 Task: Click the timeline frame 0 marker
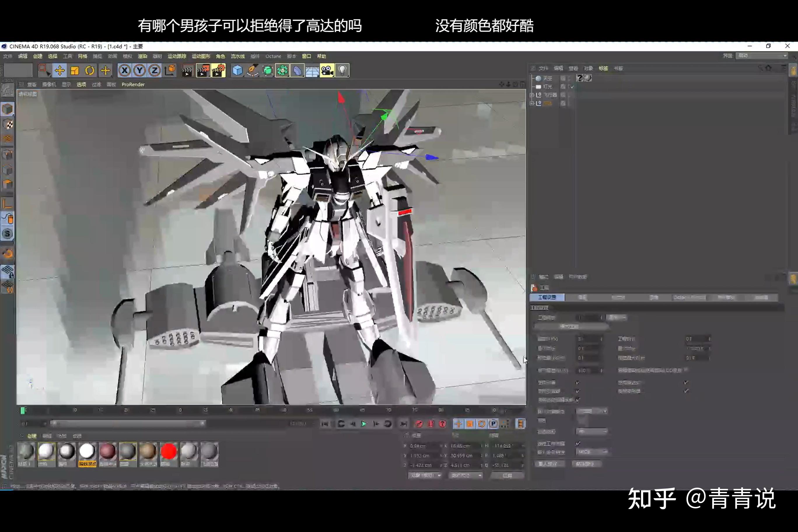tap(23, 411)
